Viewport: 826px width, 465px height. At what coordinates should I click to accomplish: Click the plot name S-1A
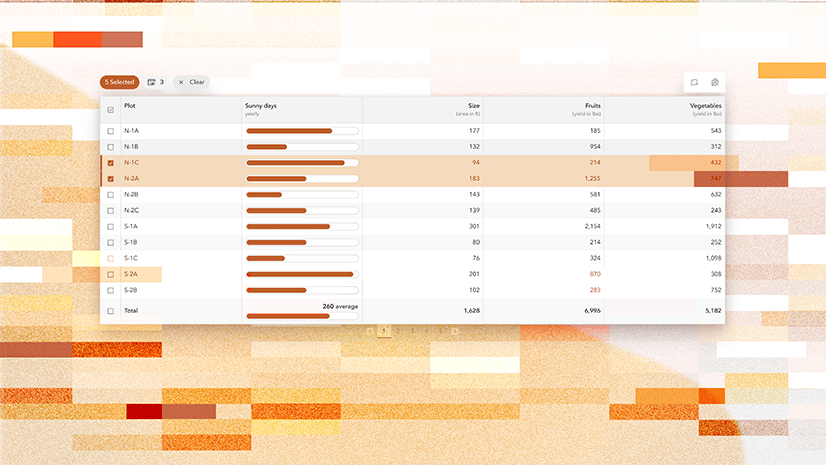(131, 226)
